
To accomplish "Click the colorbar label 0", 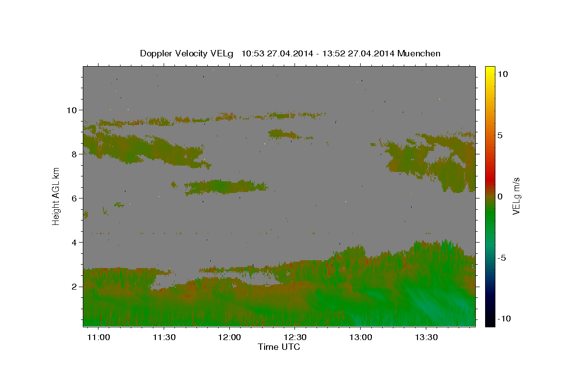I will coord(500,196).
